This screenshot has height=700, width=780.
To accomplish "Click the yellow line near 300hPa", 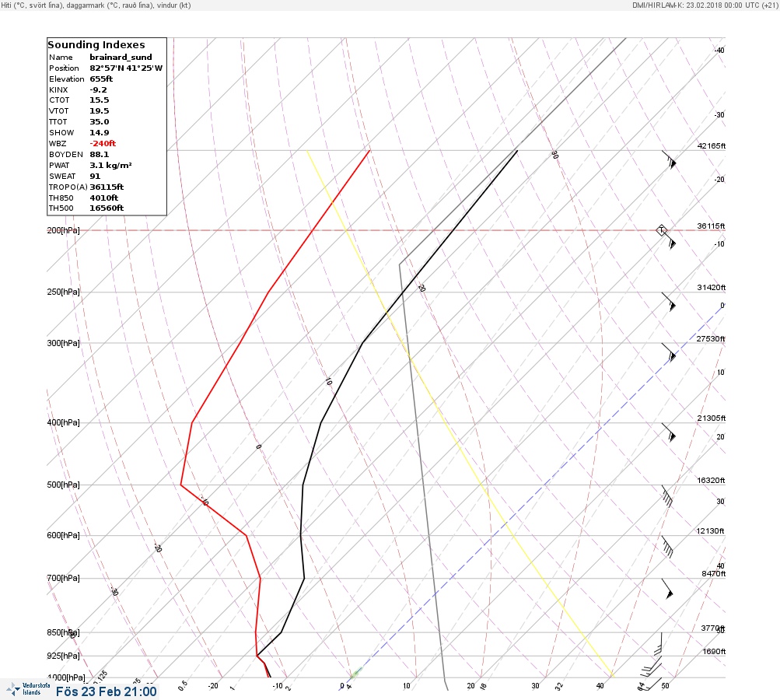I will tap(402, 343).
